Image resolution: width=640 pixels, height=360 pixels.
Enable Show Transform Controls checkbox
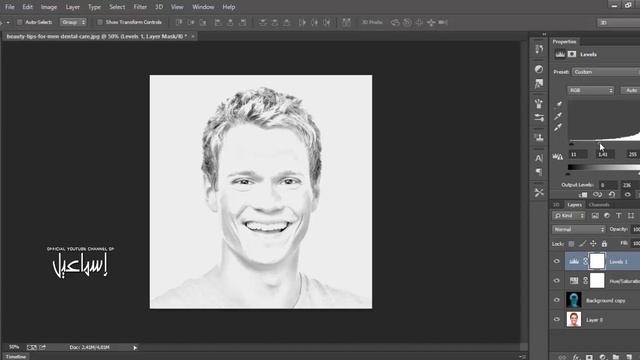(x=100, y=22)
